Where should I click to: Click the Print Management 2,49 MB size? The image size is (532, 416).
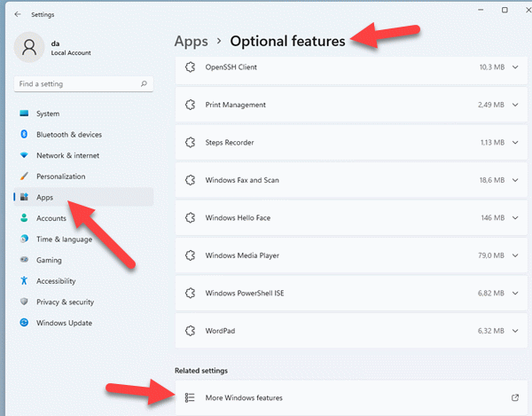click(491, 105)
